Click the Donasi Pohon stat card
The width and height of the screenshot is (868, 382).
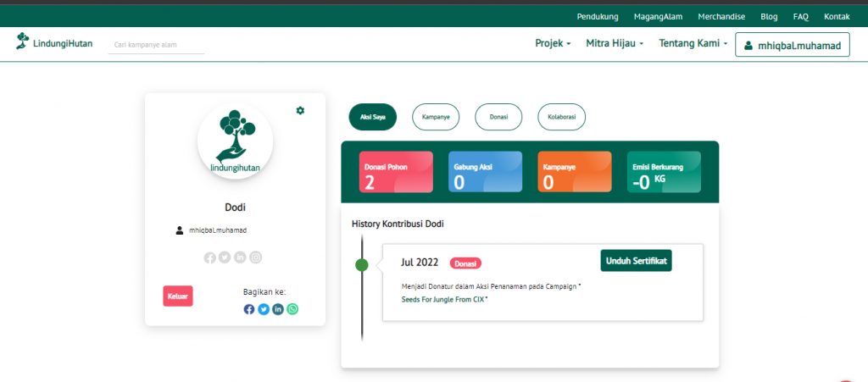396,172
